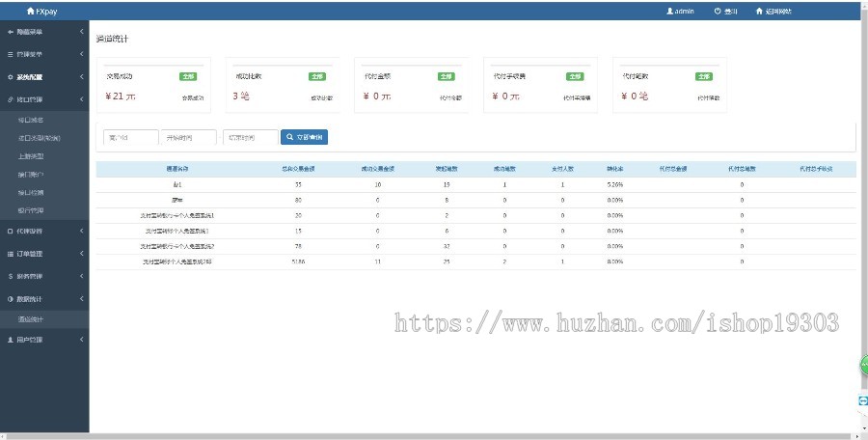Screen dimensions: 868x440
Task: Click the 55 total amount cell
Action: pos(298,184)
